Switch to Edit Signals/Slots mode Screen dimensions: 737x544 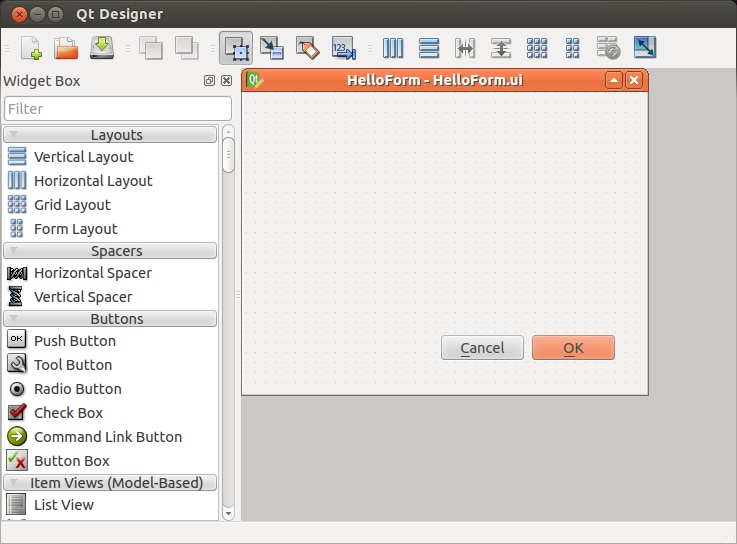coord(272,48)
